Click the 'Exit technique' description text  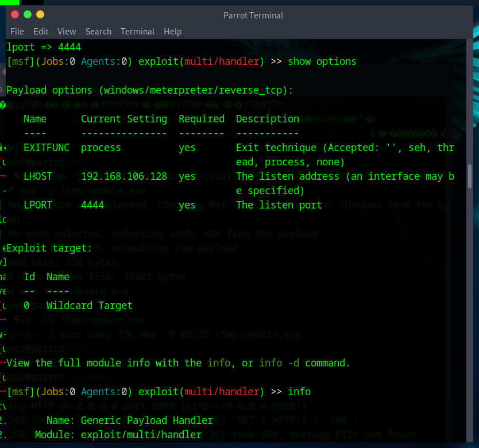pyautogui.click(x=345, y=155)
